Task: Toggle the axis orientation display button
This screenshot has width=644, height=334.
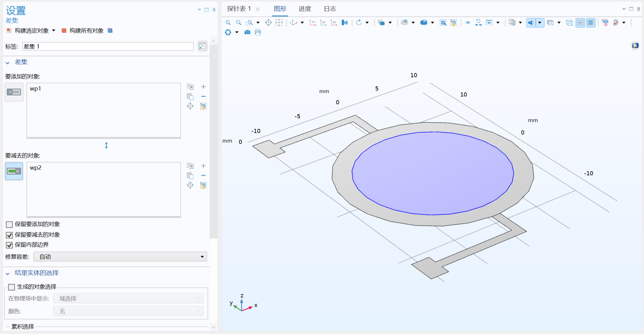Action: point(580,22)
